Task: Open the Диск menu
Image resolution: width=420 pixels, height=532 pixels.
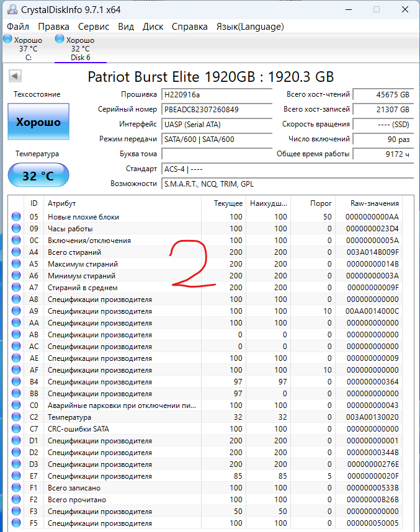Action: click(x=153, y=27)
